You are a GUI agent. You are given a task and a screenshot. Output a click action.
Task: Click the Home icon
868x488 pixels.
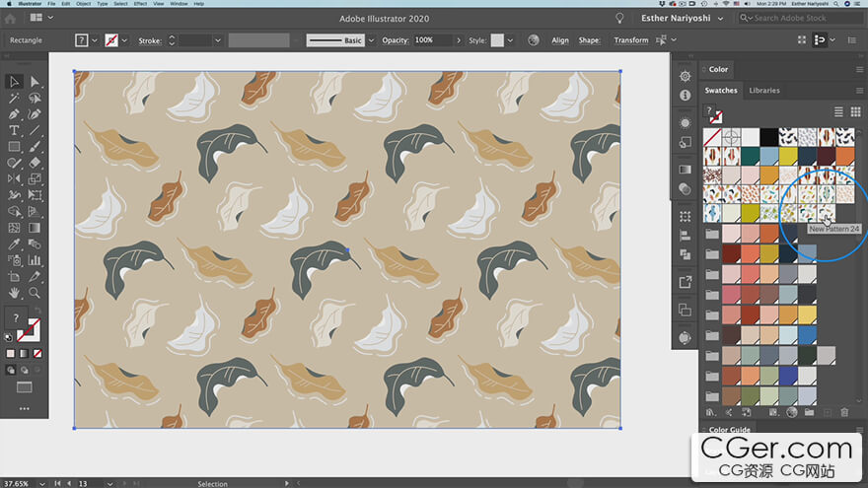tap(10, 19)
